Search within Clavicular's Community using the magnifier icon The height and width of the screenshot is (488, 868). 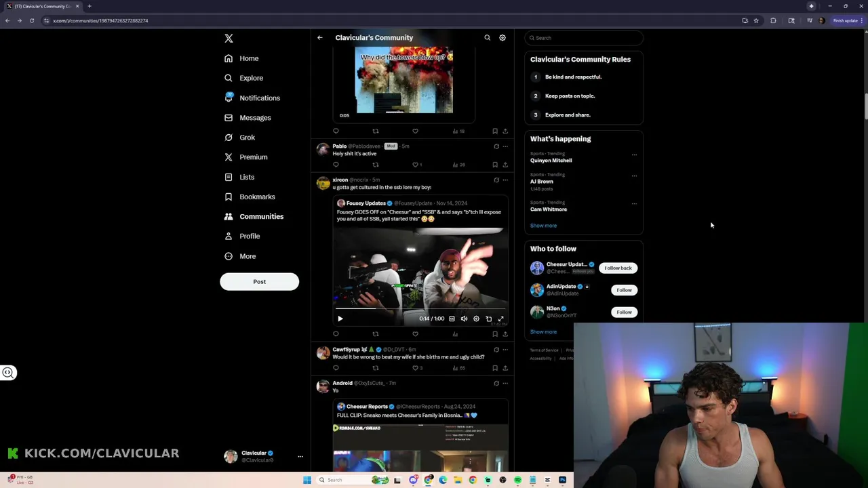coord(487,38)
